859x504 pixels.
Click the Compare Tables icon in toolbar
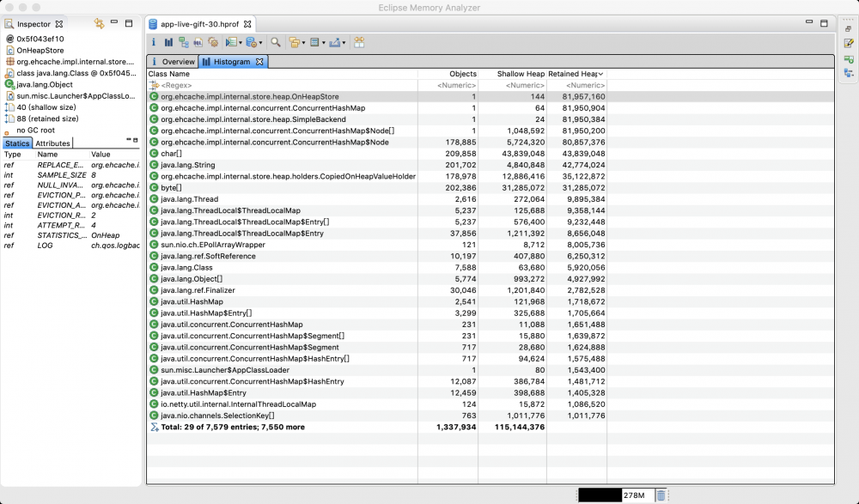click(359, 41)
